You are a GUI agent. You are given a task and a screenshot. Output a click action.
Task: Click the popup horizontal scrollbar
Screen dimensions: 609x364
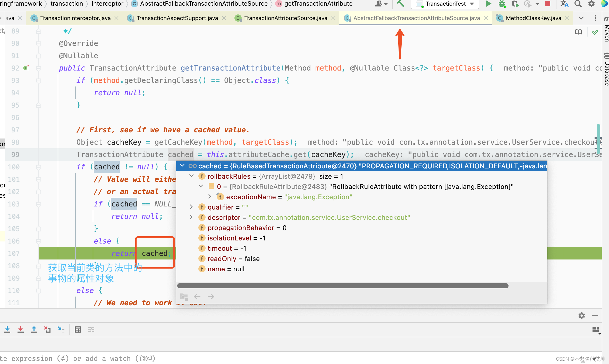pos(343,285)
